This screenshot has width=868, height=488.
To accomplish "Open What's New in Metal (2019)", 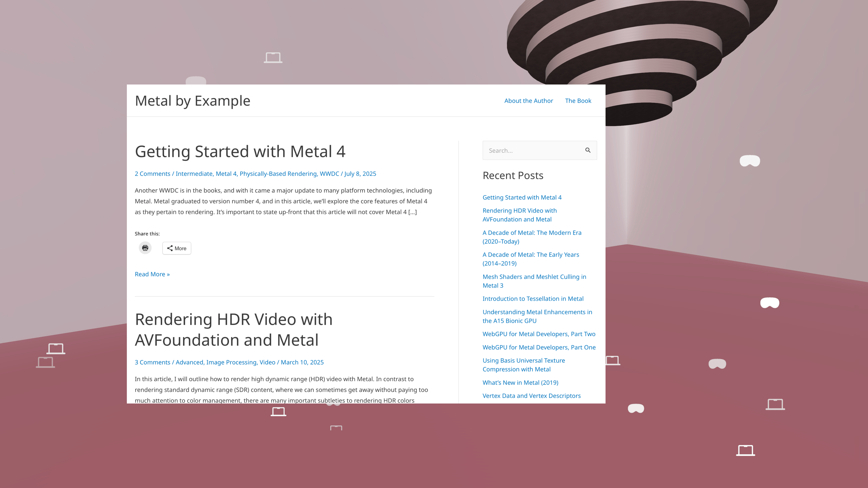I will click(x=520, y=382).
